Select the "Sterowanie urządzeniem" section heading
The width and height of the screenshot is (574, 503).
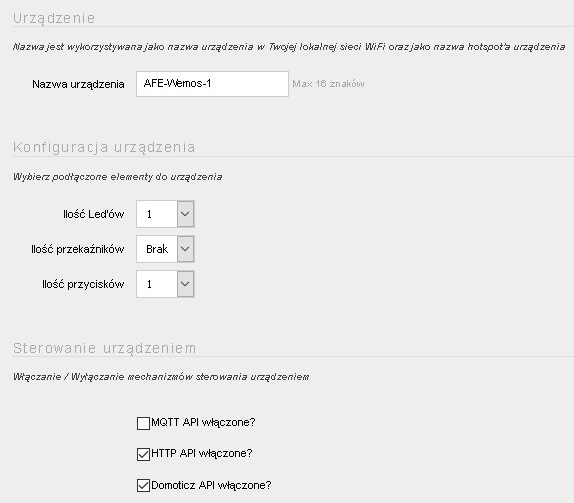point(105,348)
